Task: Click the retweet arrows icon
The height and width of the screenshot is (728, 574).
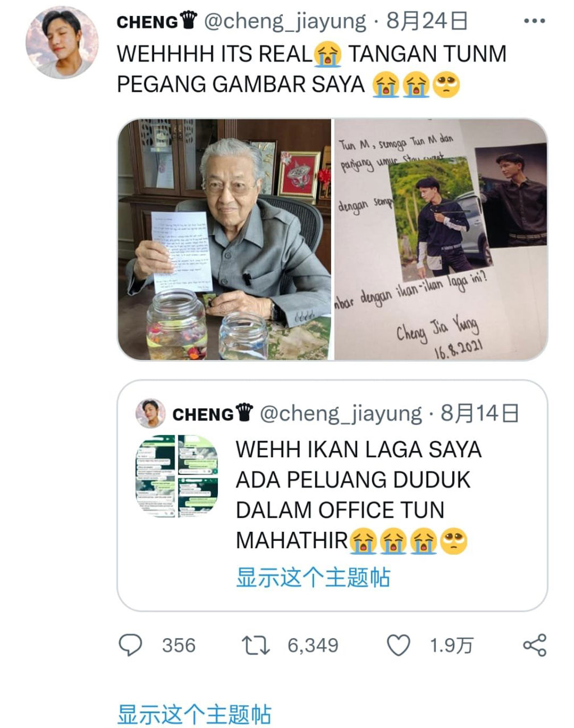Action: (256, 646)
